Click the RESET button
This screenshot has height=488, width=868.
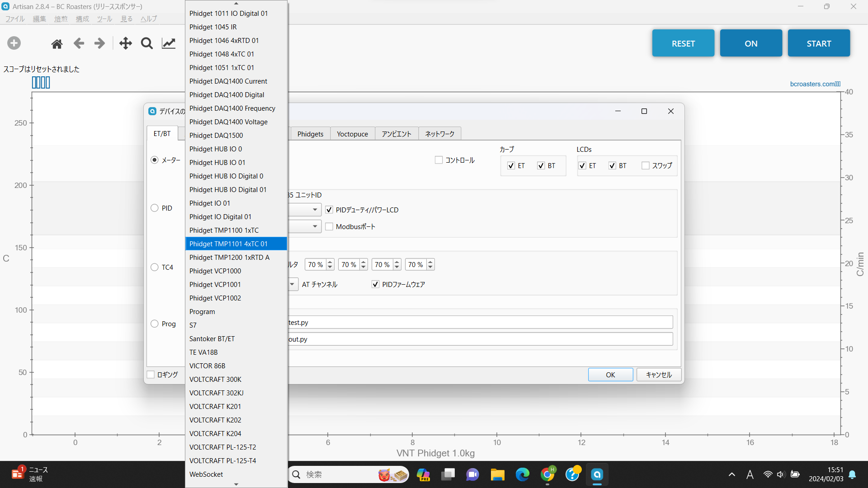[x=683, y=43]
